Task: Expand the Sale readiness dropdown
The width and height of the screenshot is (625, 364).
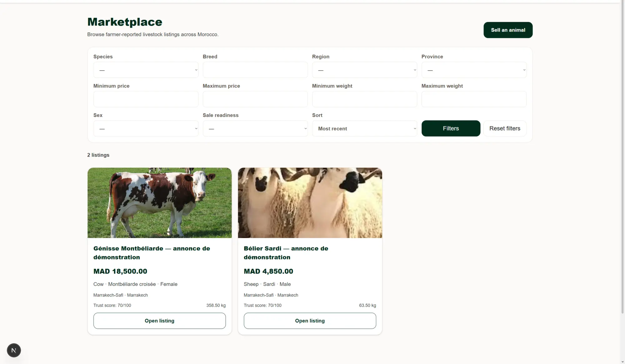Action: tap(255, 128)
